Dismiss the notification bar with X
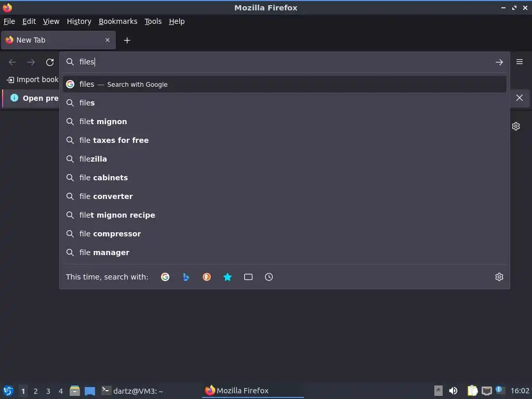This screenshot has height=399, width=532. pyautogui.click(x=519, y=98)
